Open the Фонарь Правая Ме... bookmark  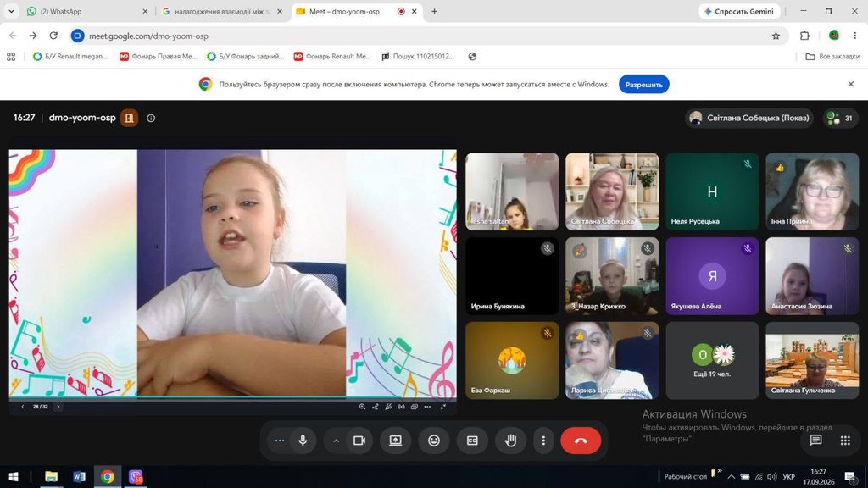point(159,57)
